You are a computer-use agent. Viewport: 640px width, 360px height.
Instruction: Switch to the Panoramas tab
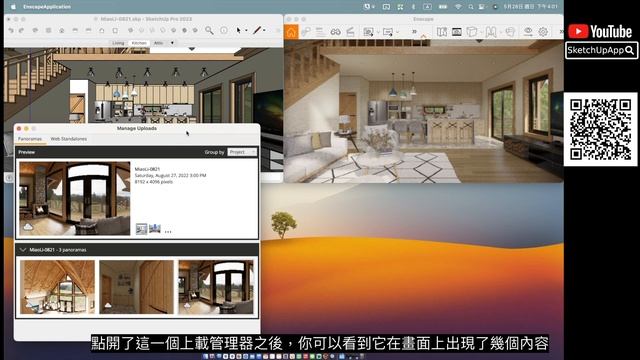(30, 139)
